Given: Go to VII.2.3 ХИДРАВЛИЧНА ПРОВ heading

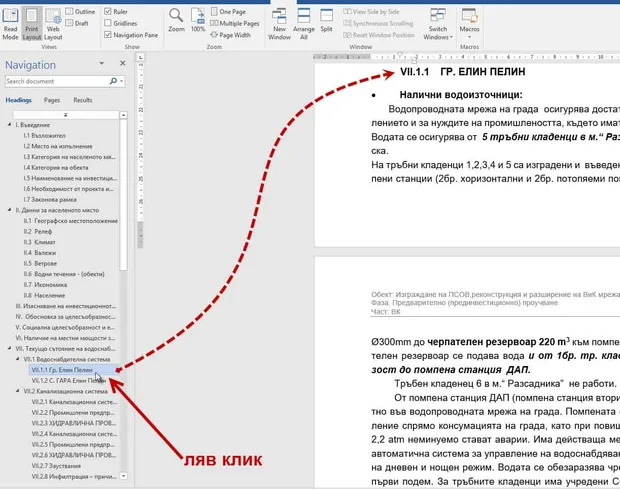Looking at the screenshot, I should click(x=74, y=423).
